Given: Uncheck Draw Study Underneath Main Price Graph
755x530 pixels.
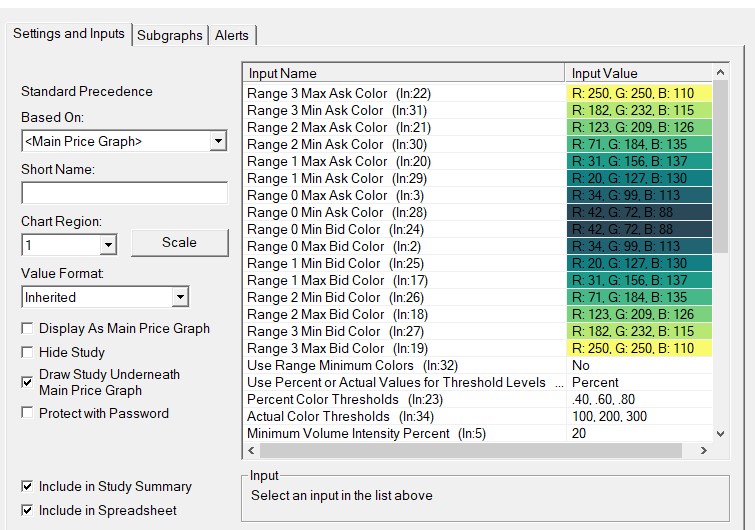Looking at the screenshot, I should [27, 382].
